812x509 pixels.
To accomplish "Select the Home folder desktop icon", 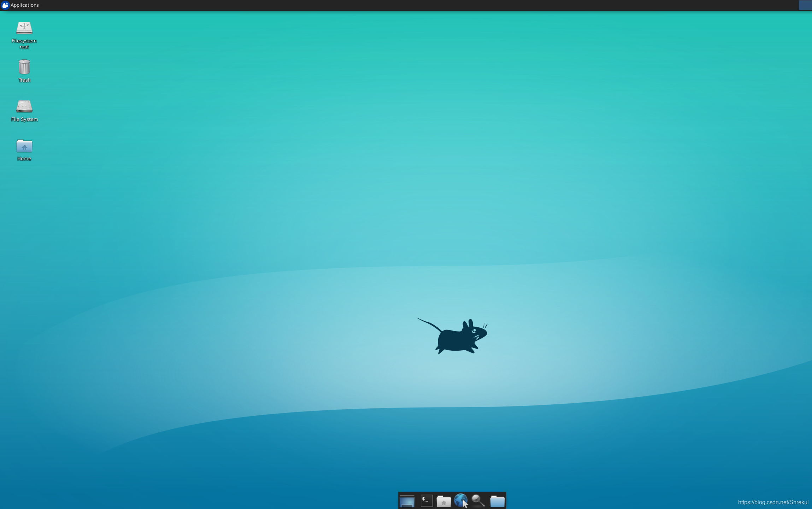I will pyautogui.click(x=24, y=146).
